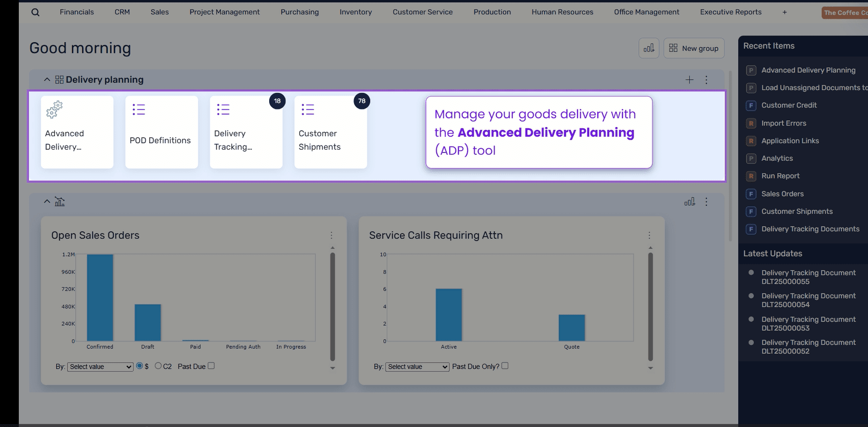Viewport: 868px width, 427px height.
Task: Click the New group button
Action: pyautogui.click(x=694, y=48)
